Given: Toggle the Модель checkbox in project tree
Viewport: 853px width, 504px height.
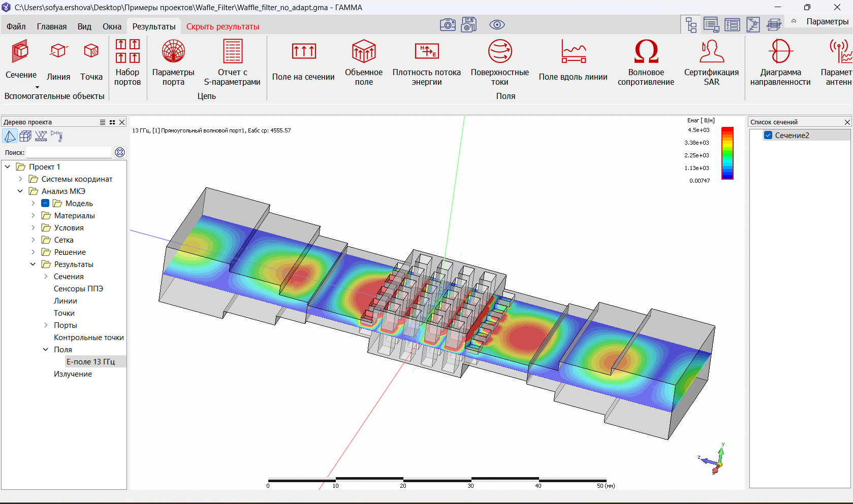Looking at the screenshot, I should [x=45, y=204].
